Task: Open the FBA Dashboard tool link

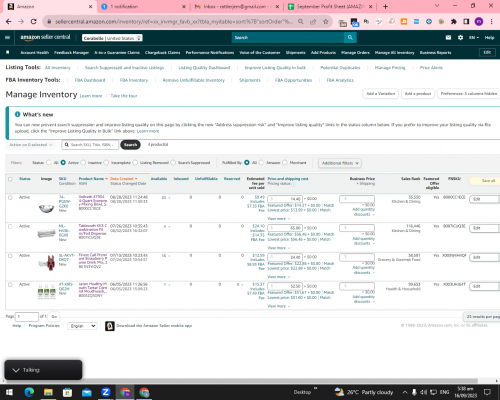Action: point(90,80)
